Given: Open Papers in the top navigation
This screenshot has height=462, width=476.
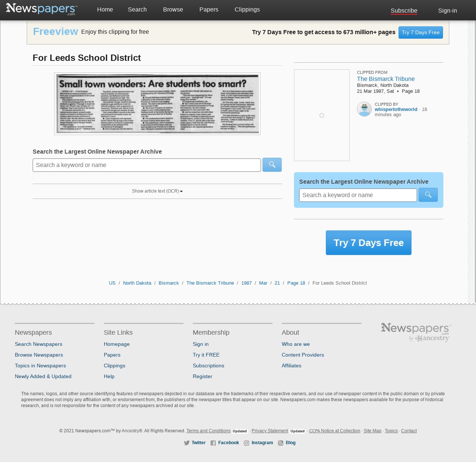Looking at the screenshot, I should click(209, 10).
